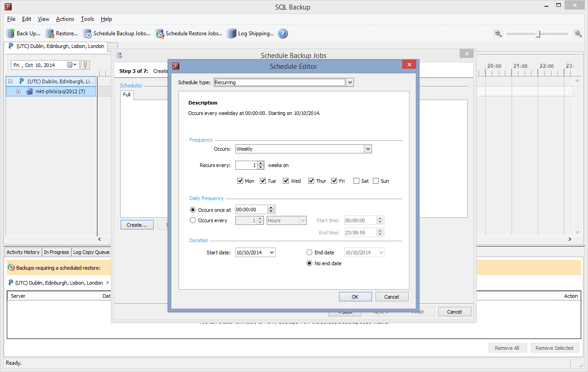Image resolution: width=588 pixels, height=372 pixels.
Task: Expand the Occurs frequency dropdown
Action: pos(367,149)
